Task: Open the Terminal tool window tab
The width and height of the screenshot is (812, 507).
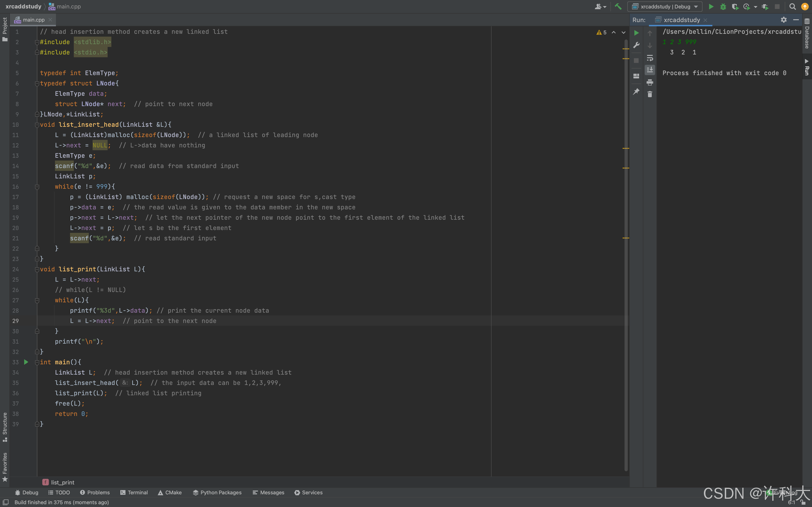Action: (133, 492)
